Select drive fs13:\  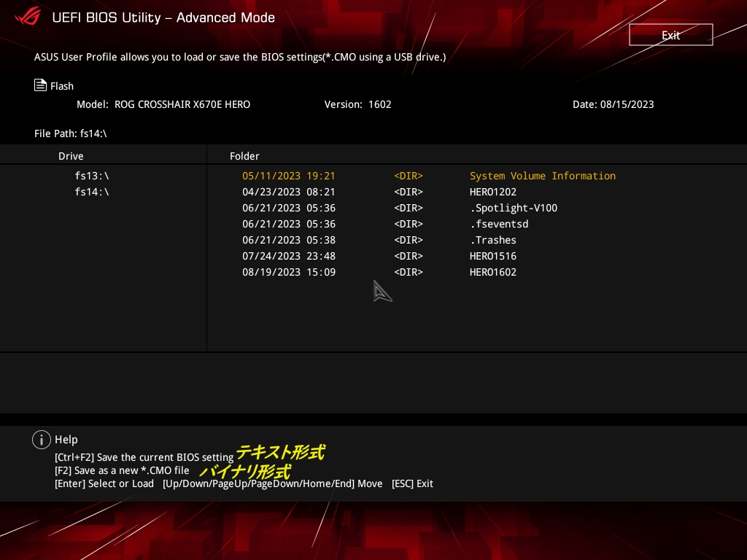pos(92,176)
